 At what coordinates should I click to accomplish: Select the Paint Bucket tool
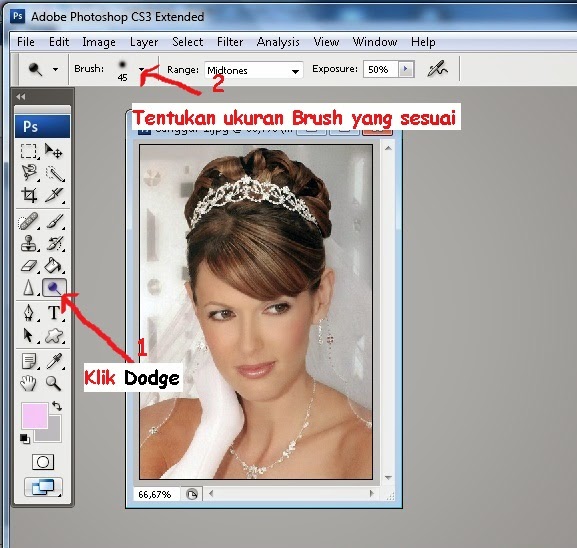[x=54, y=265]
